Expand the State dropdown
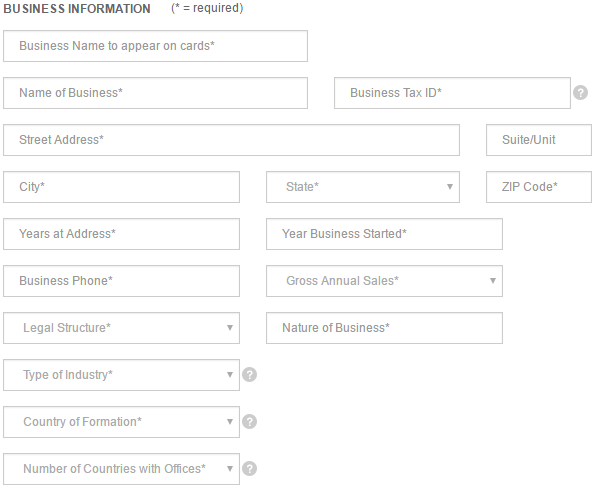 (363, 187)
